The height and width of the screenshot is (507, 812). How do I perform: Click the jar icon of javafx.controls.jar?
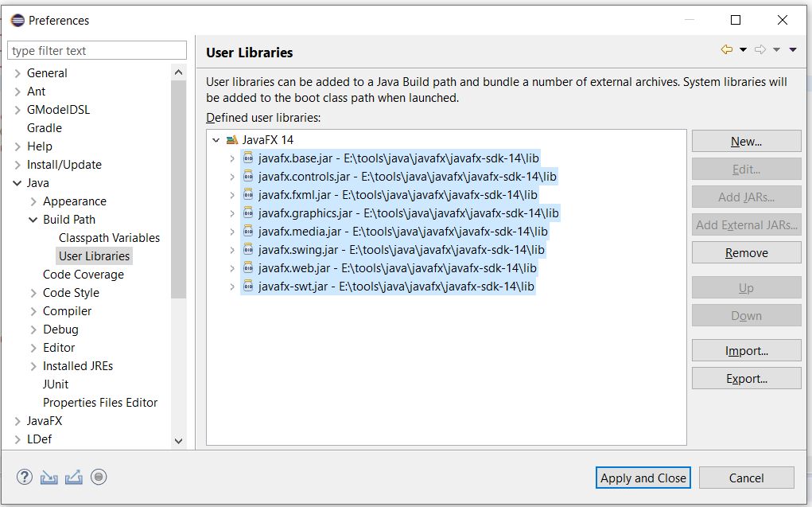(x=248, y=176)
